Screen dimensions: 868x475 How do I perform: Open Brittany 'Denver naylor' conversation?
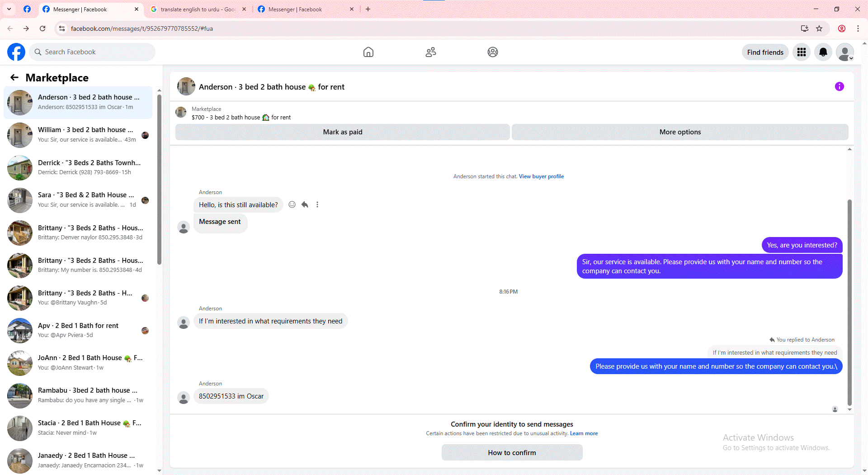(x=78, y=233)
